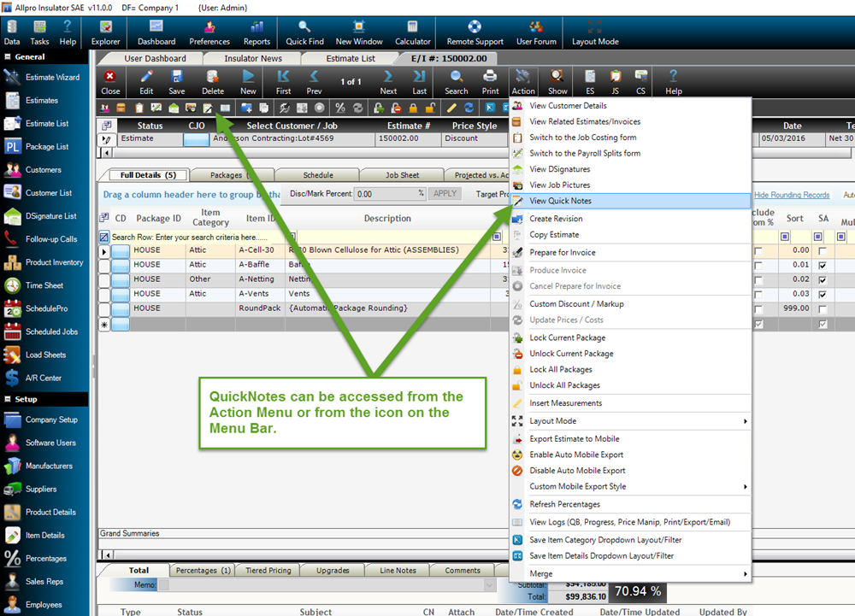Launch Quick Find
855x616 pixels.
tap(304, 32)
